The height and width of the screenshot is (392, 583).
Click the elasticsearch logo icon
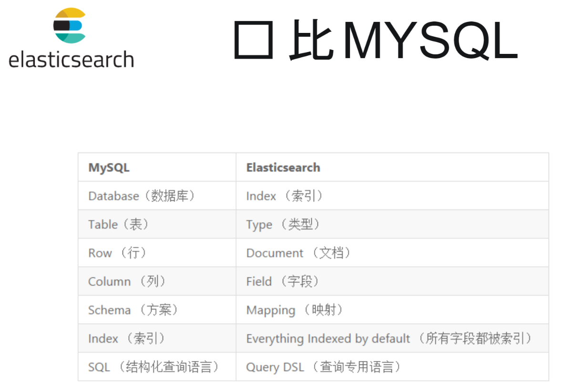70,26
